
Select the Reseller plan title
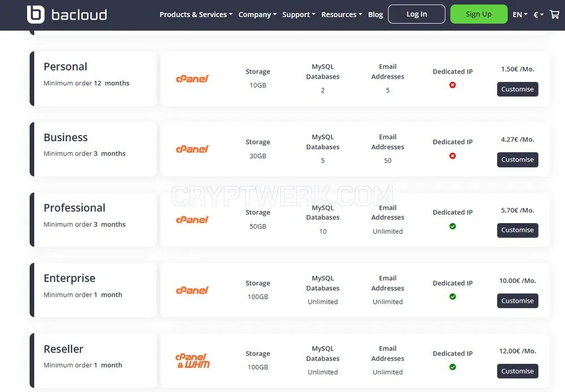coord(63,349)
